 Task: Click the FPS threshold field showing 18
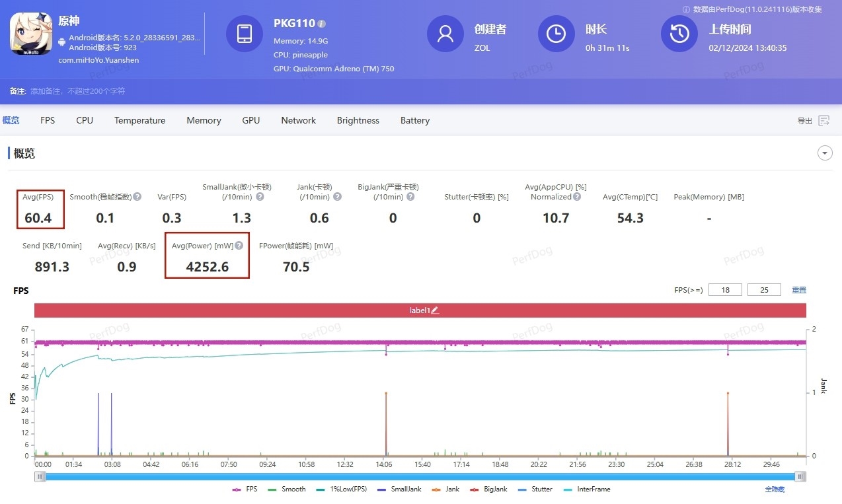pyautogui.click(x=724, y=290)
